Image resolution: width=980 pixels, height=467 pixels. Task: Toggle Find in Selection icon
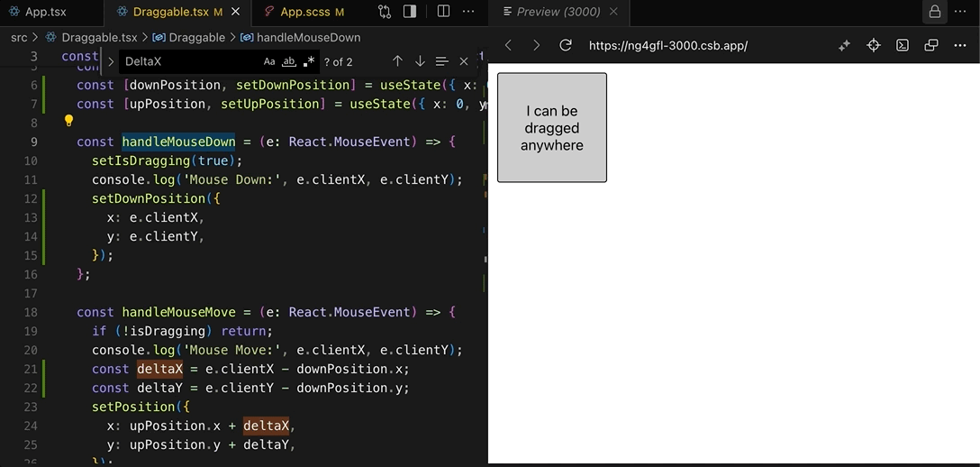(x=441, y=61)
